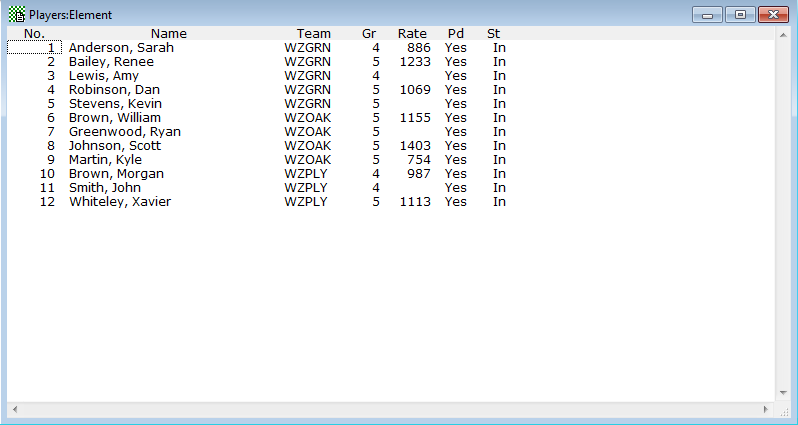Viewport: 798px width, 425px height.
Task: Restore down the Players:Element window
Action: [740, 15]
